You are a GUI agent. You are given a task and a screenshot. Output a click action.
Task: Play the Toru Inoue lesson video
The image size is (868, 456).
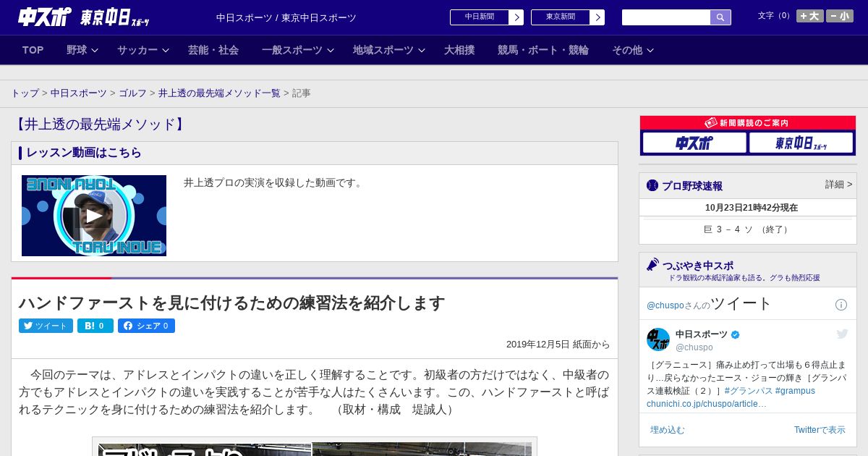click(94, 216)
